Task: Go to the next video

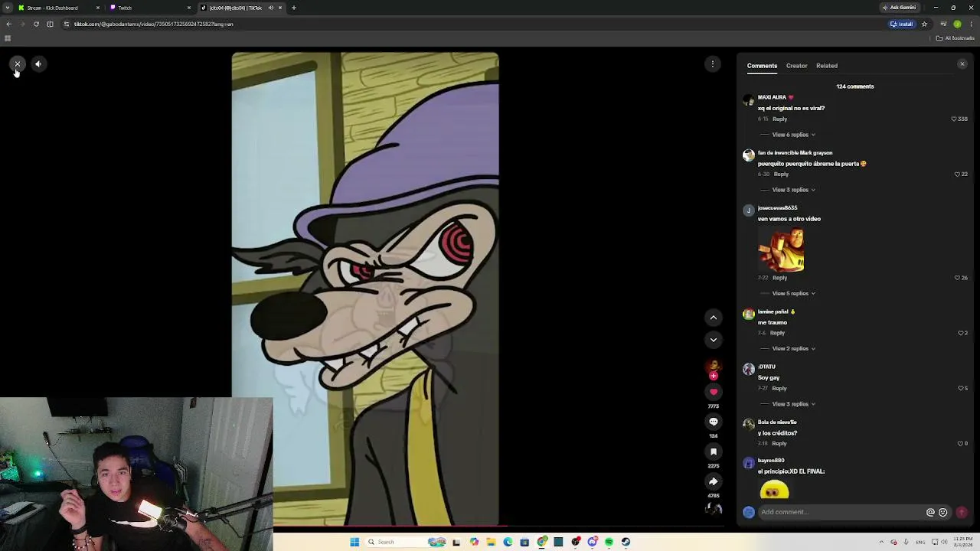Action: pos(714,340)
